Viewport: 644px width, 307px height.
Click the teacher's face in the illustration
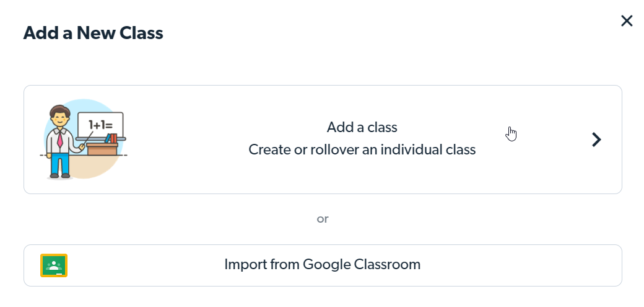(x=59, y=118)
